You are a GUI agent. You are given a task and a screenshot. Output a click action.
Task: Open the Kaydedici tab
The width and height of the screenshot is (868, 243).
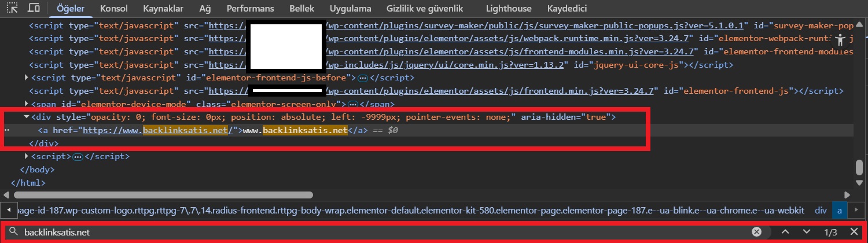(x=567, y=9)
